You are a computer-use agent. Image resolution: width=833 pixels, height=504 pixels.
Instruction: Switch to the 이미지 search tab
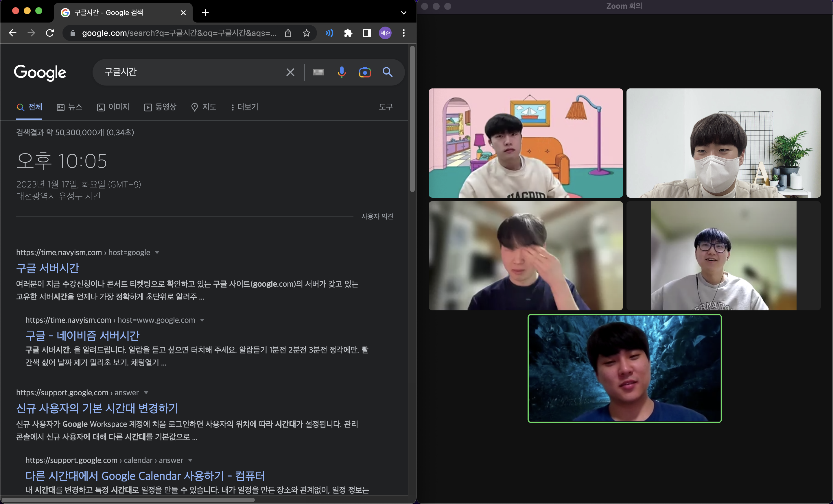pyautogui.click(x=113, y=107)
